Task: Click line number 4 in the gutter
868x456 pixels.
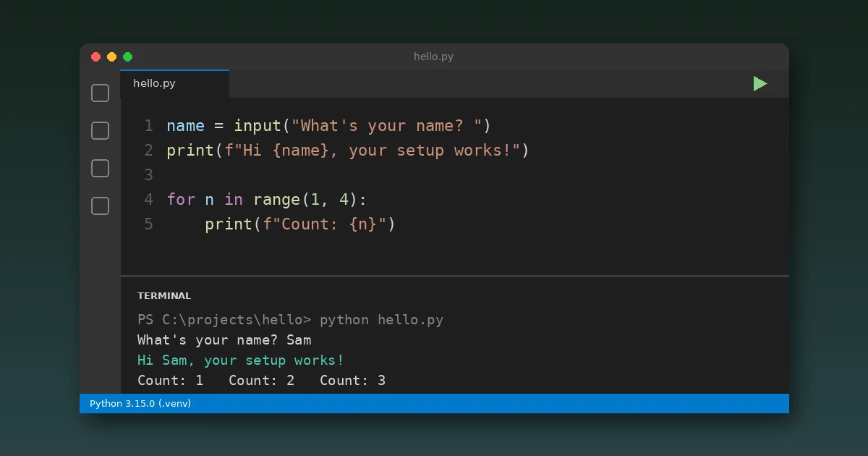Action: (x=149, y=200)
